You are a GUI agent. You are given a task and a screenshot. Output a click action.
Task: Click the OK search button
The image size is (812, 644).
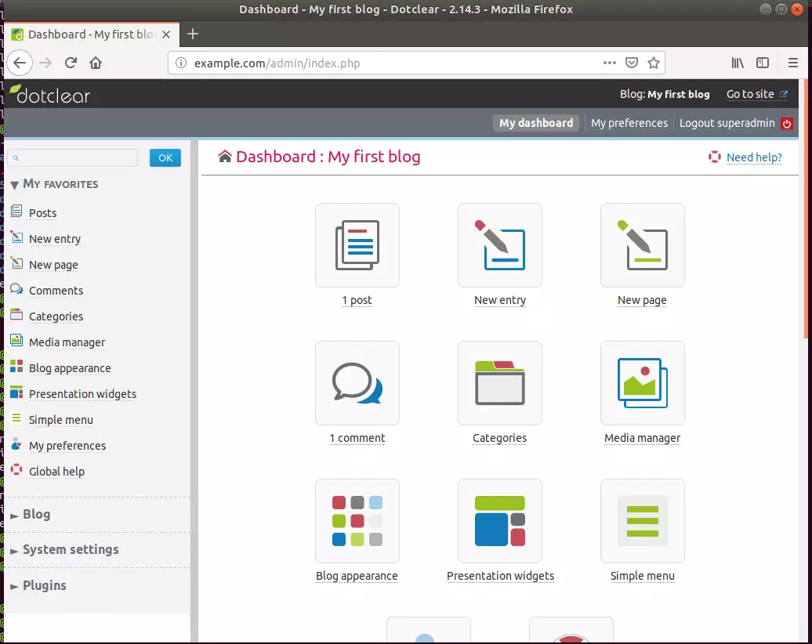click(x=165, y=158)
